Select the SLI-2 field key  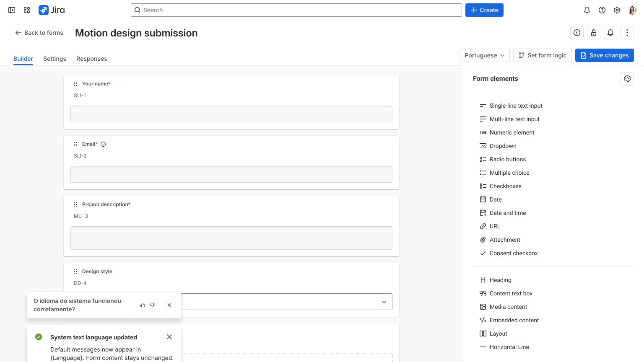(80, 156)
